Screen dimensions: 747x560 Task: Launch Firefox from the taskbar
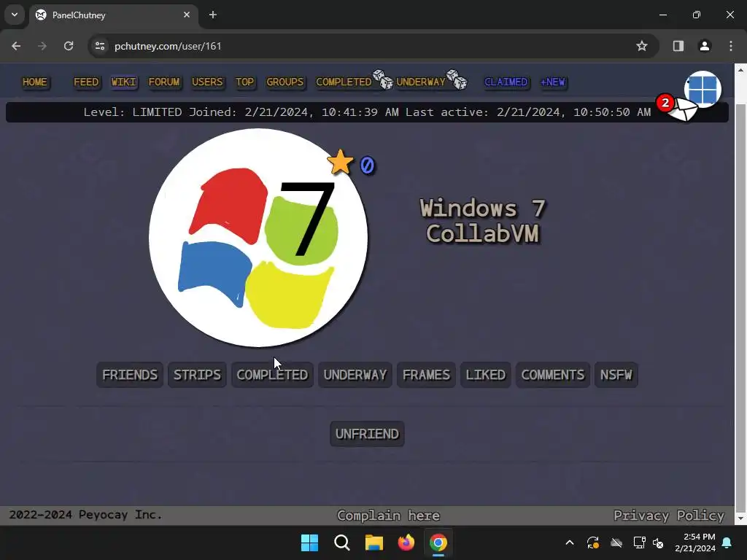(x=406, y=542)
